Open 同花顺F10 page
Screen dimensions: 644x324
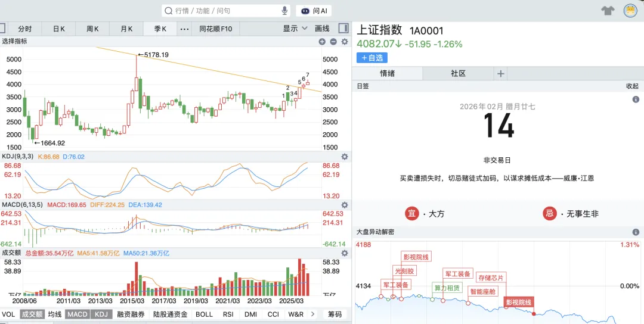[216, 29]
